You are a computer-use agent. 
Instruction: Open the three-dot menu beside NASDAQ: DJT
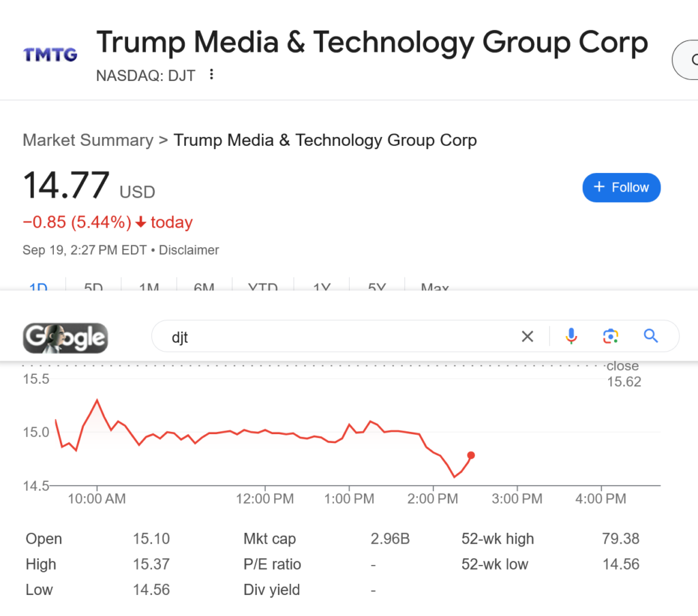(x=211, y=74)
